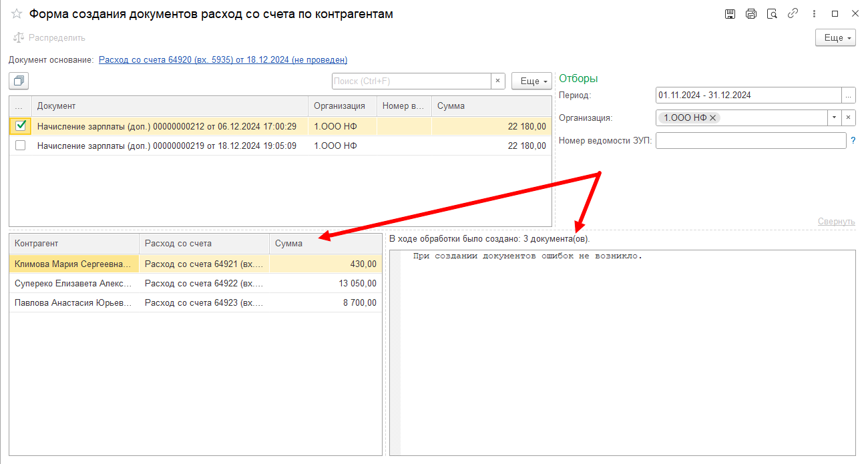The width and height of the screenshot is (868, 464).
Task: Click the save (floppy disk) icon
Action: [730, 14]
